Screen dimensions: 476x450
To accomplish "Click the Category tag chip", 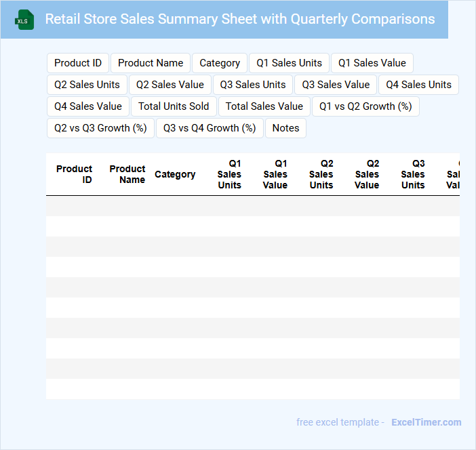I will pyautogui.click(x=220, y=63).
